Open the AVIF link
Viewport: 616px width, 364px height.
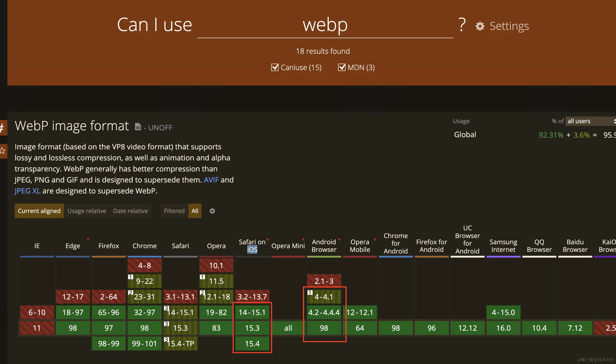click(x=211, y=180)
